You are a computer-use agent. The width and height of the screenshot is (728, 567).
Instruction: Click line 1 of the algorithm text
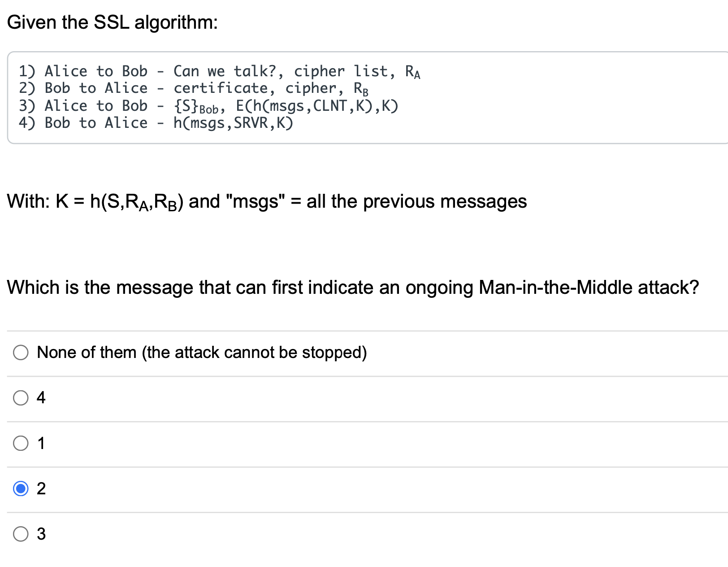point(219,70)
